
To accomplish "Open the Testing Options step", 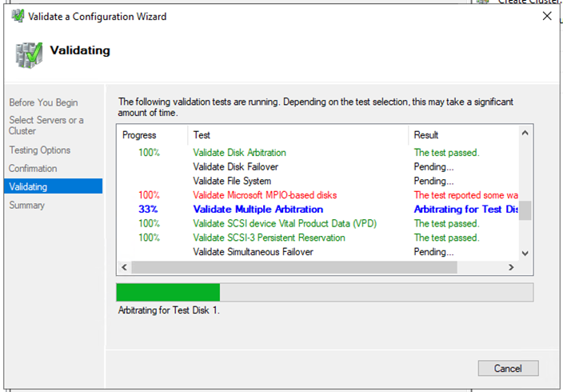I will 39,150.
